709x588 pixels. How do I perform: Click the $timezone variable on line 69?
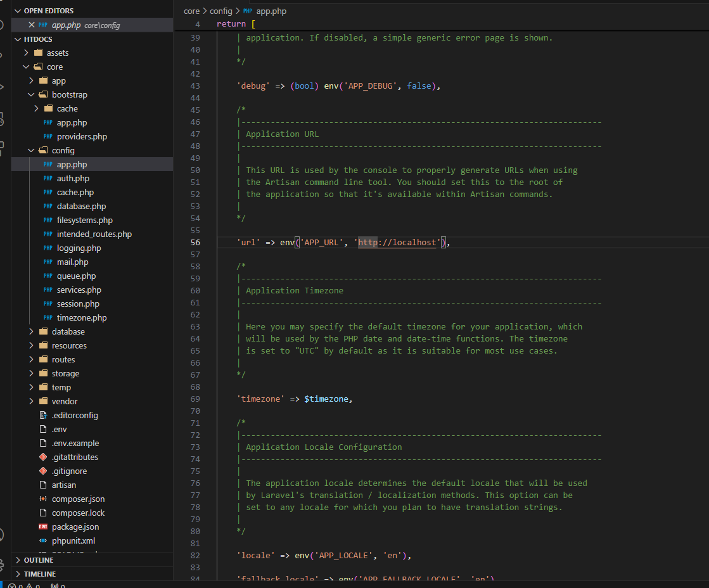(x=326, y=399)
